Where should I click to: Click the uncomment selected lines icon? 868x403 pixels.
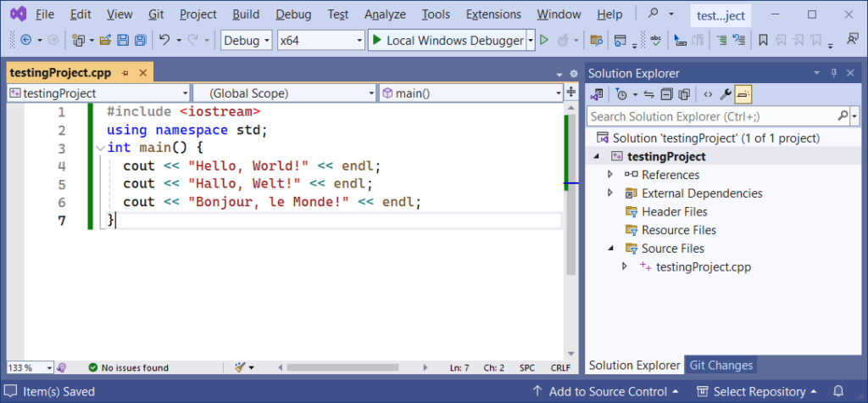(739, 40)
